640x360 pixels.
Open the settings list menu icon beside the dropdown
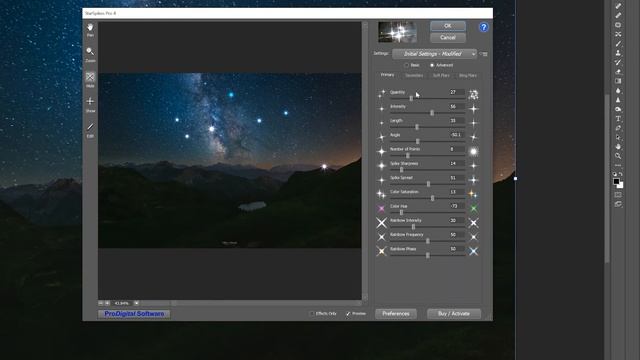(484, 54)
